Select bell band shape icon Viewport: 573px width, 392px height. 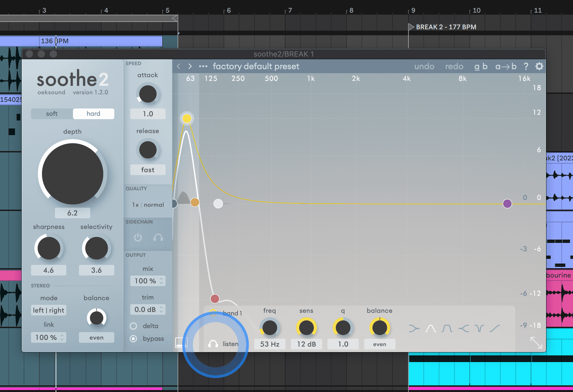coord(431,328)
